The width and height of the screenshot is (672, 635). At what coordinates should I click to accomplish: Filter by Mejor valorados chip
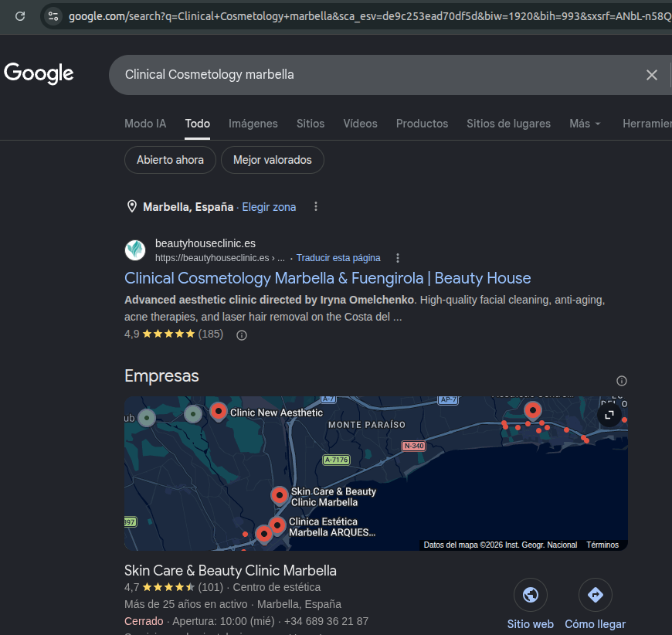click(x=272, y=160)
